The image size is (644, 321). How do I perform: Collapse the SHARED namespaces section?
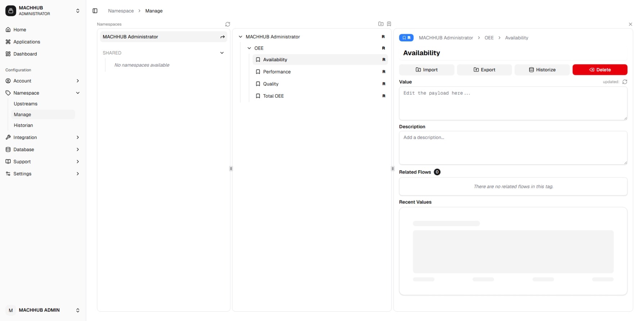coord(222,53)
